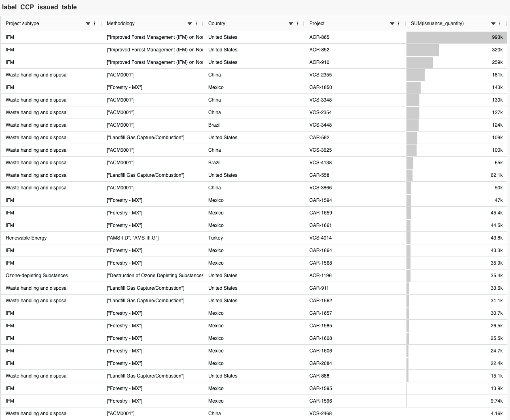Select Ozone-depleting Substances cell
This screenshot has height=420, width=510.
(x=37, y=276)
